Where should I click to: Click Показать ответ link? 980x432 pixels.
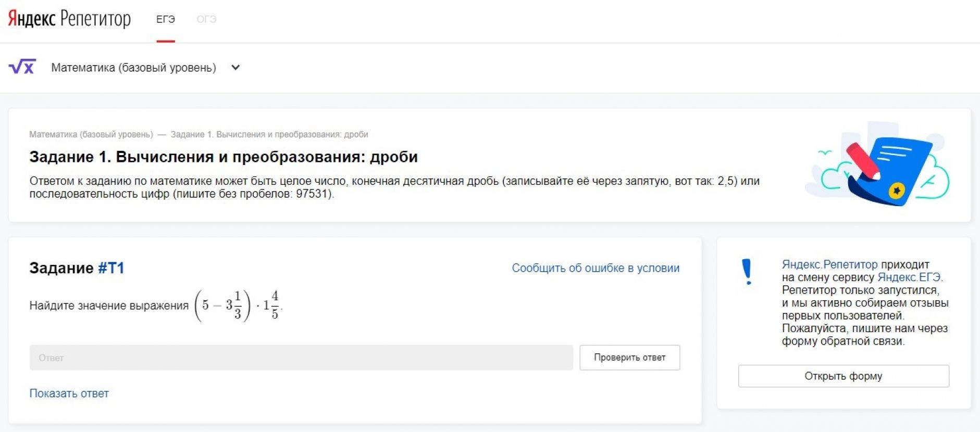point(69,393)
